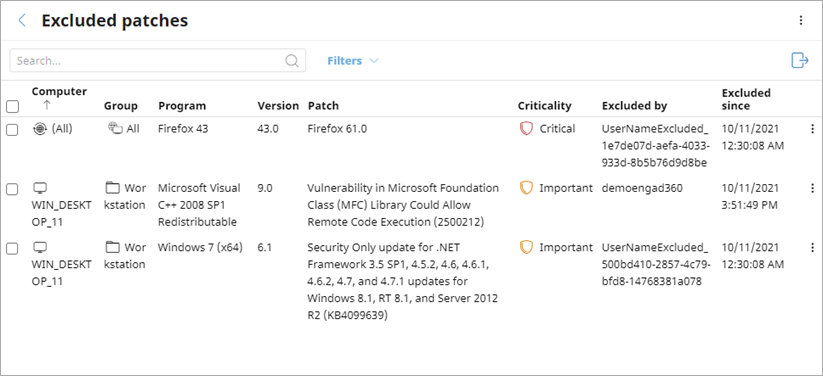This screenshot has height=376, width=823.
Task: Check the Firefox 43 row checkbox
Action: click(12, 130)
